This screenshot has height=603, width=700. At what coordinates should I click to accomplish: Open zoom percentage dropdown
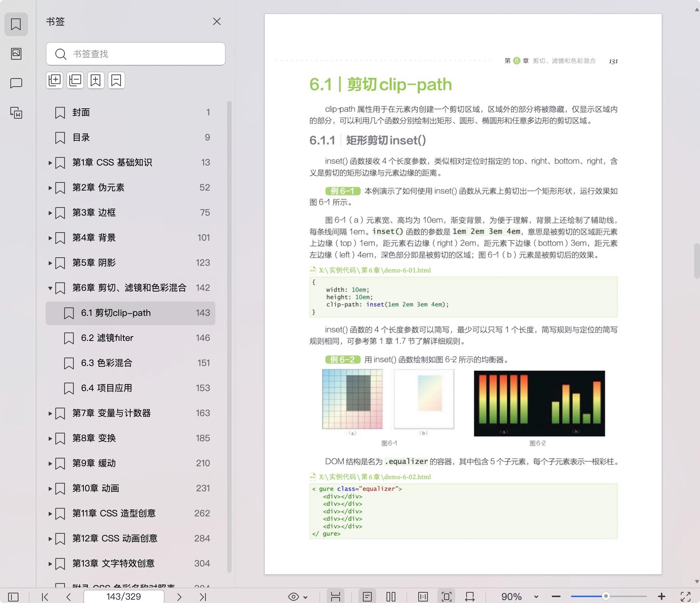pyautogui.click(x=536, y=597)
